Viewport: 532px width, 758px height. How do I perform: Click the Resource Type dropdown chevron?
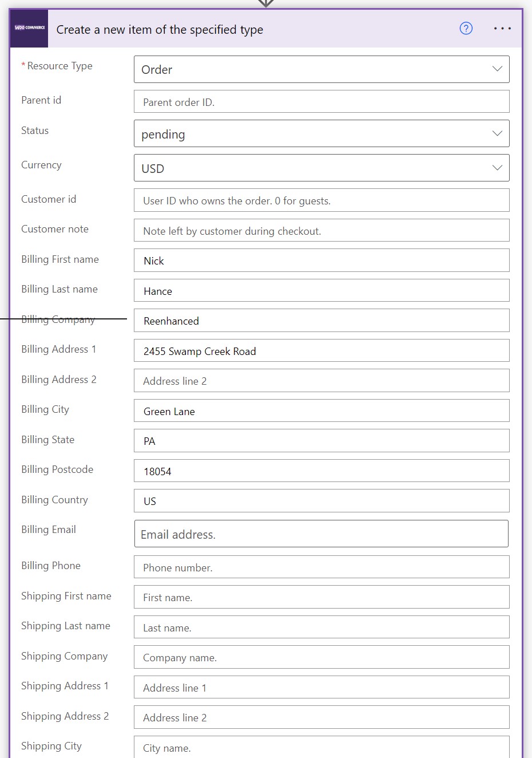[x=497, y=68]
